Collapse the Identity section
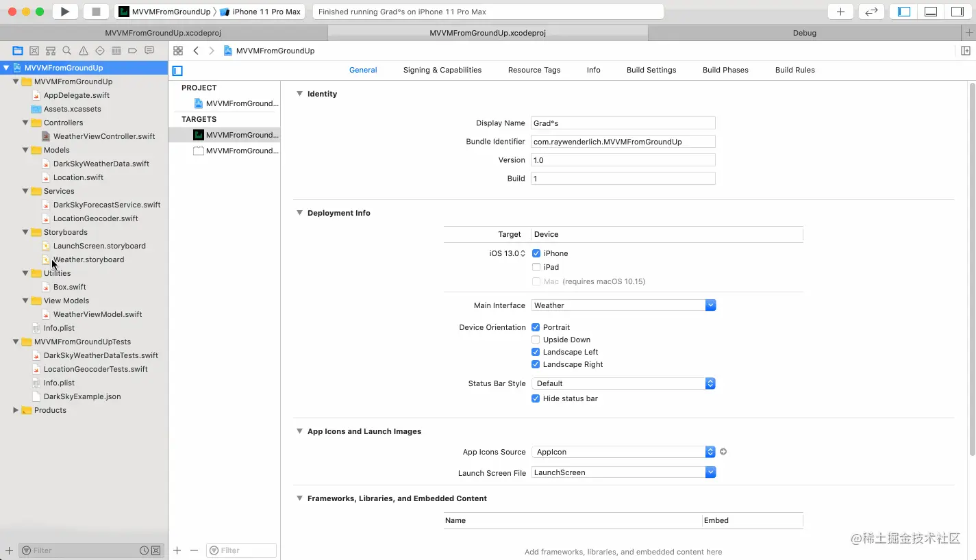 click(x=299, y=94)
